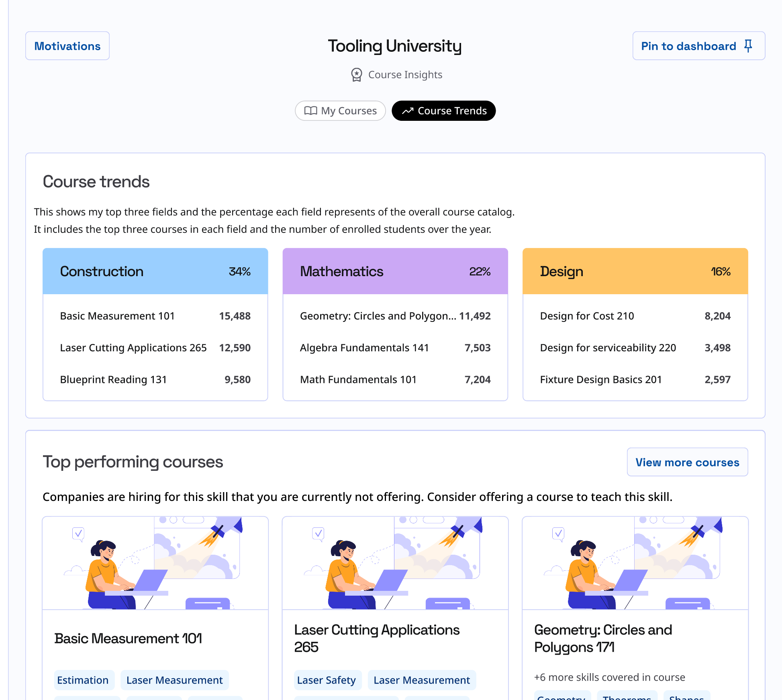Open Geometry: Circles and Polygons 171 card image

click(635, 563)
